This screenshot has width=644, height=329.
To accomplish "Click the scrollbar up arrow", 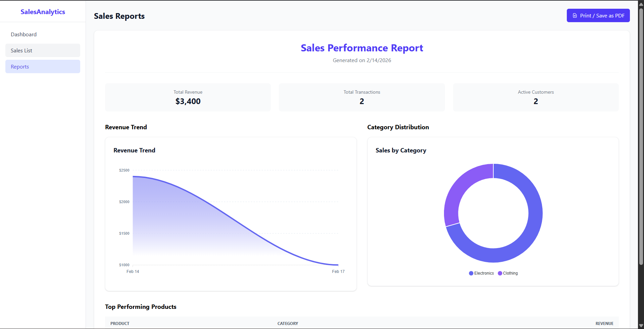I will pos(640,4).
